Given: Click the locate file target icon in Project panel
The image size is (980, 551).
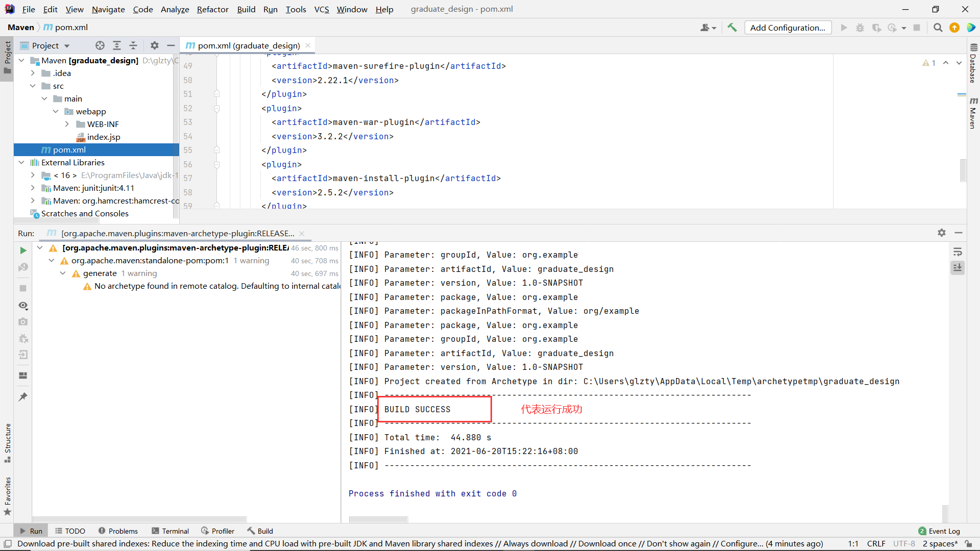Looking at the screenshot, I should pyautogui.click(x=100, y=45).
